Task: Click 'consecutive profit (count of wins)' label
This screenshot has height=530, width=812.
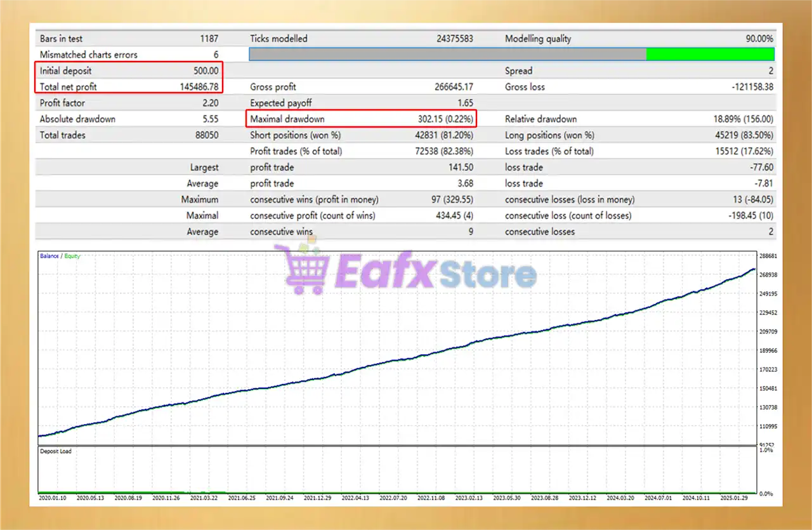Action: [313, 216]
